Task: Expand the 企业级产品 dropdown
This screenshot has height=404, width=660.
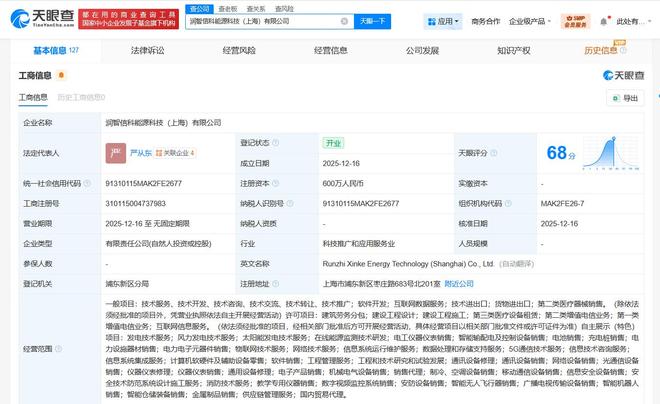Action: tap(530, 21)
